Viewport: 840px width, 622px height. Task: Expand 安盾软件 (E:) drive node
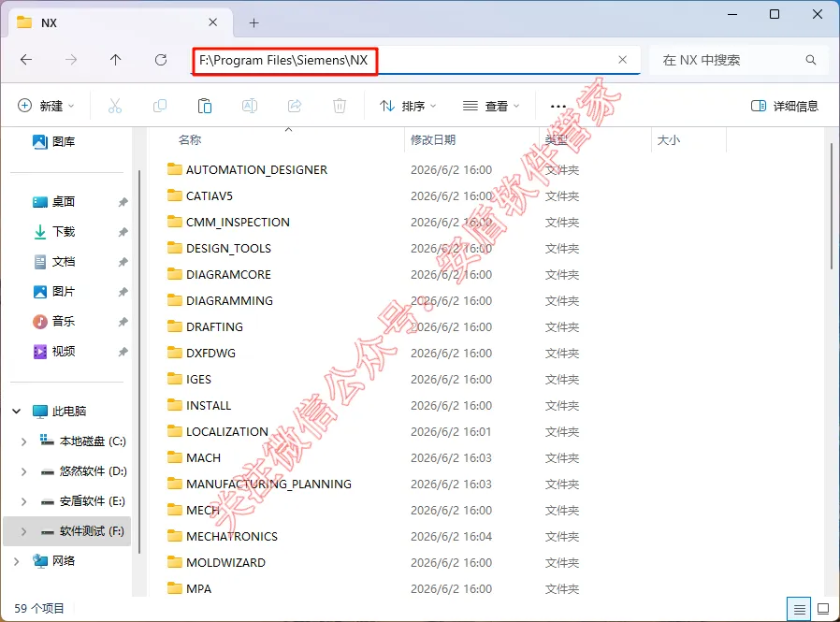(x=23, y=501)
